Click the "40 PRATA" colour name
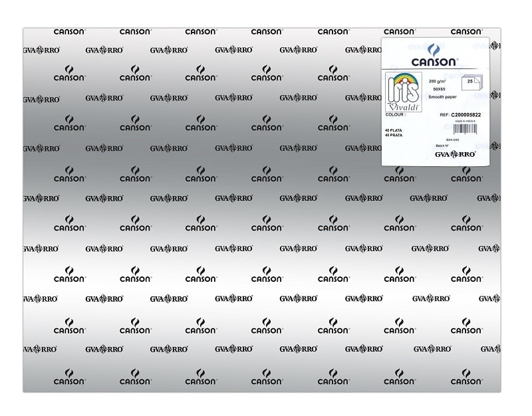The image size is (532, 416). tap(394, 135)
